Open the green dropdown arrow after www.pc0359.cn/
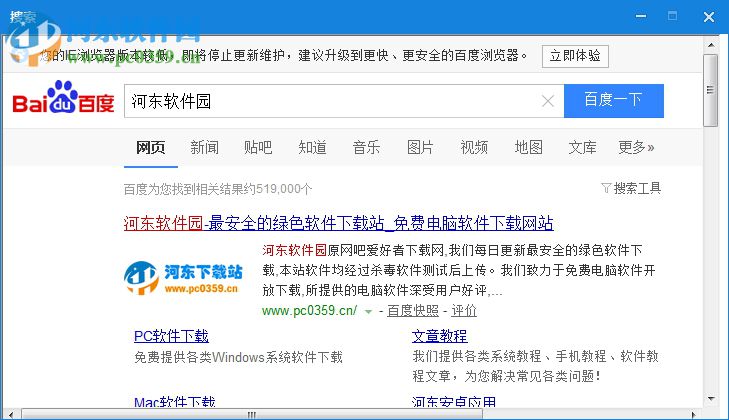Image resolution: width=729 pixels, height=420 pixels. 368,312
